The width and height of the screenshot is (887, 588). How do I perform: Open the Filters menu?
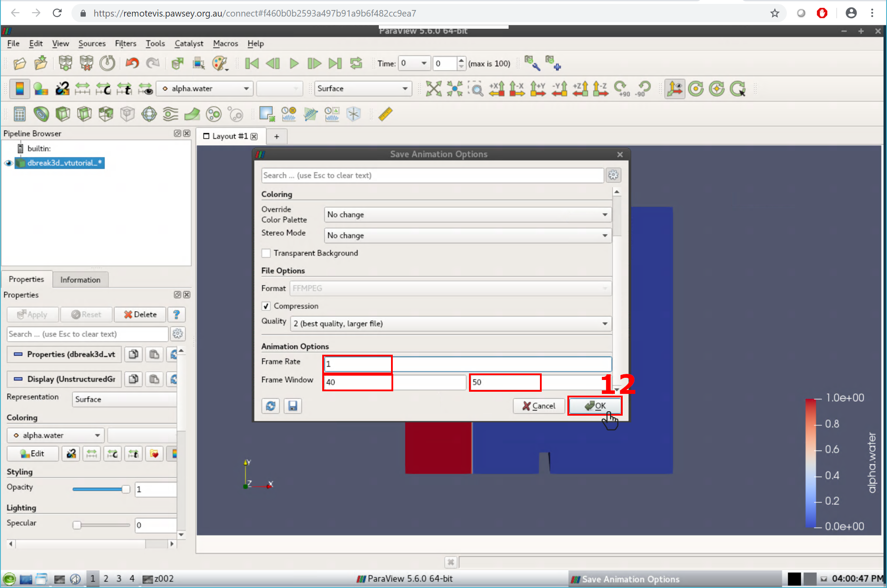tap(125, 44)
